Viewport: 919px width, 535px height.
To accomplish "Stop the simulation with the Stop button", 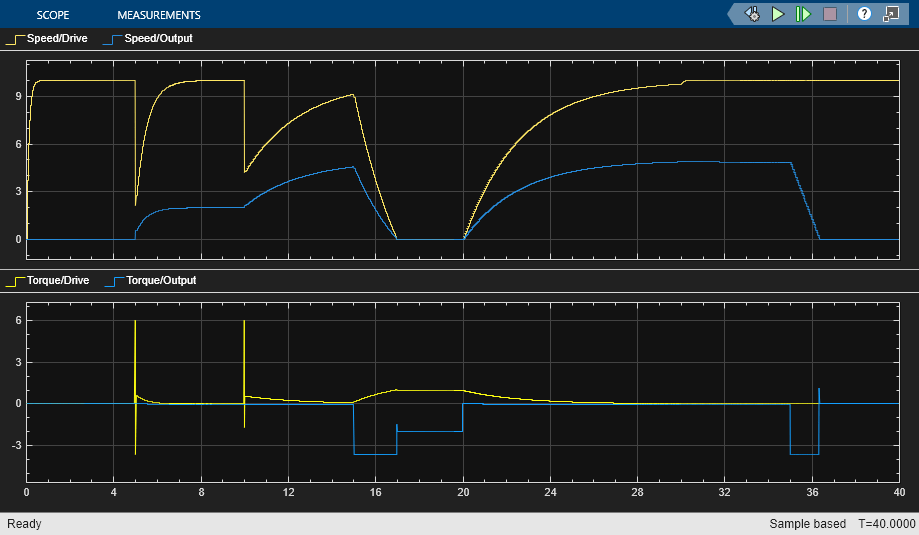I will coord(830,14).
